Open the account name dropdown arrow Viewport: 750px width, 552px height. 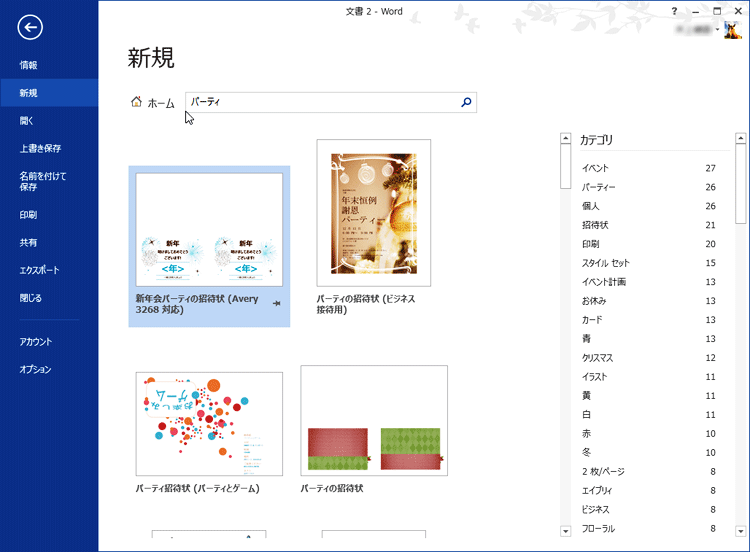tap(717, 30)
